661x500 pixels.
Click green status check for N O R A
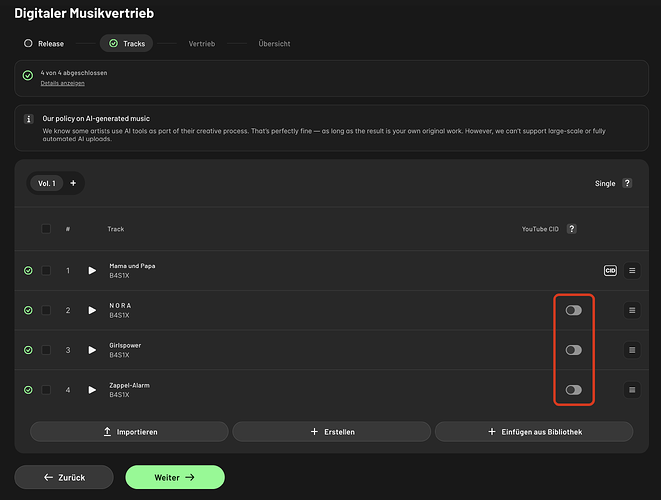pos(28,310)
